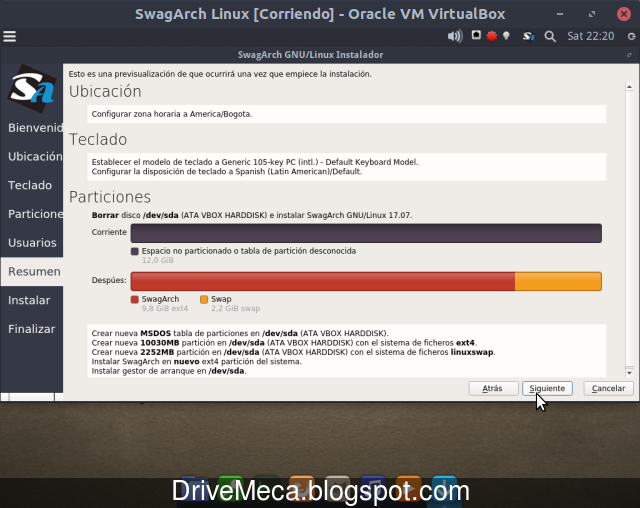Restore the installer window size icon
The width and height of the screenshot is (640, 508).
point(629,55)
